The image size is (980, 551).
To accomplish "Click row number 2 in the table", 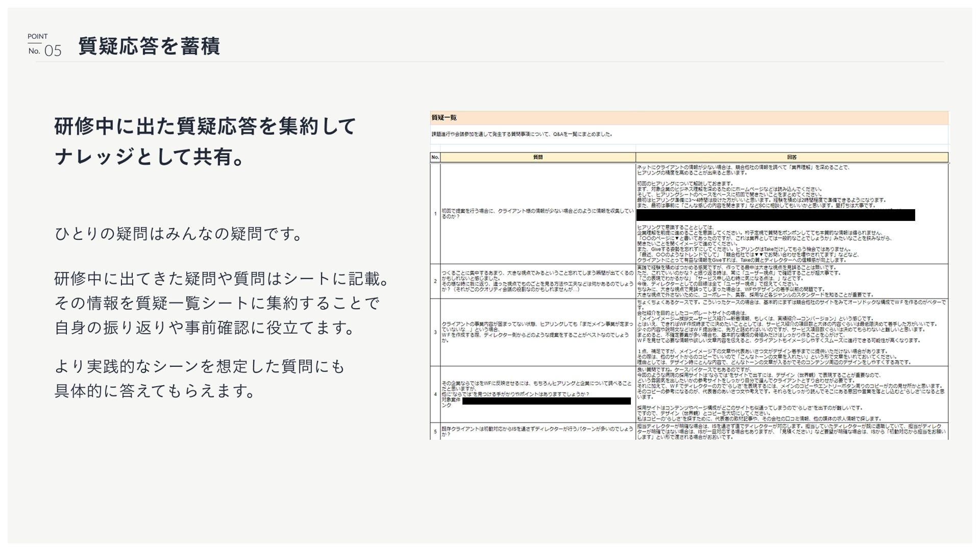I will pyautogui.click(x=435, y=281).
